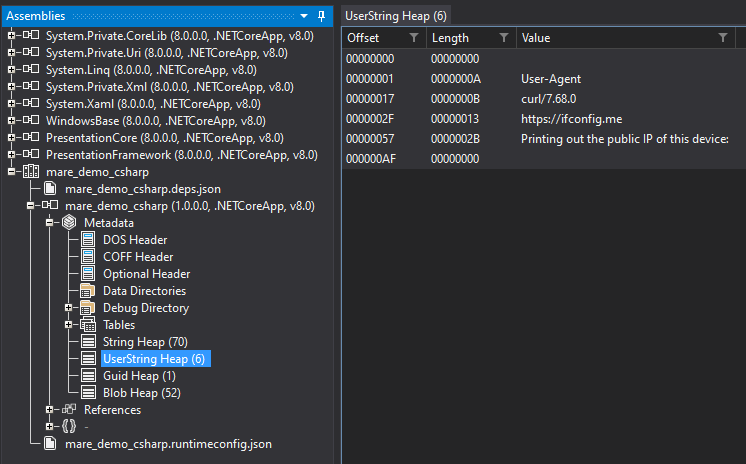The image size is (746, 464).
Task: Click the filter icon in Offset column
Action: click(414, 38)
